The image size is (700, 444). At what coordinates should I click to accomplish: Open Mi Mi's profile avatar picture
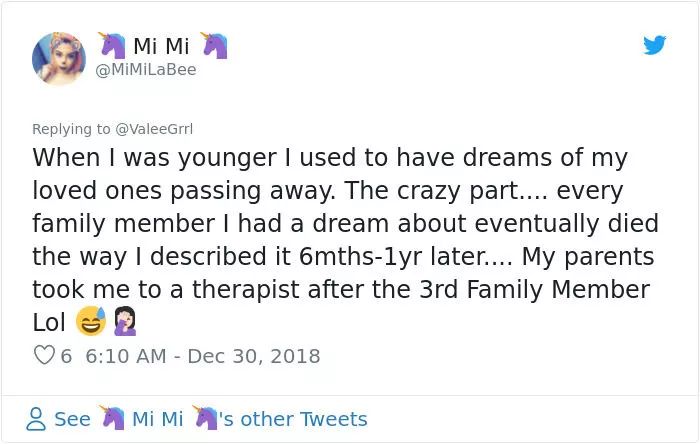click(59, 58)
